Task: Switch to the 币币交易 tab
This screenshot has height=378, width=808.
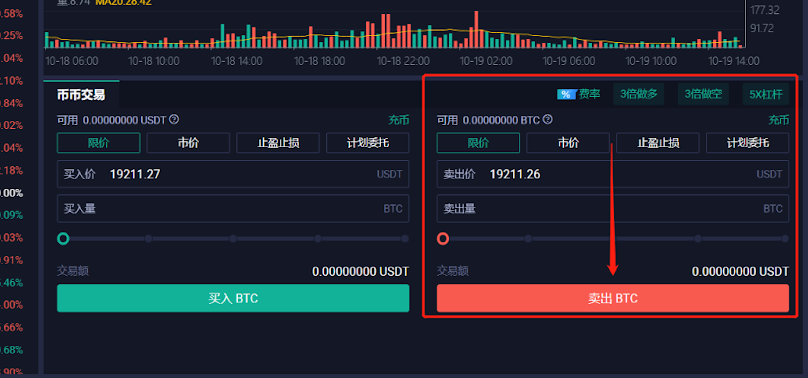Action: tap(81, 95)
